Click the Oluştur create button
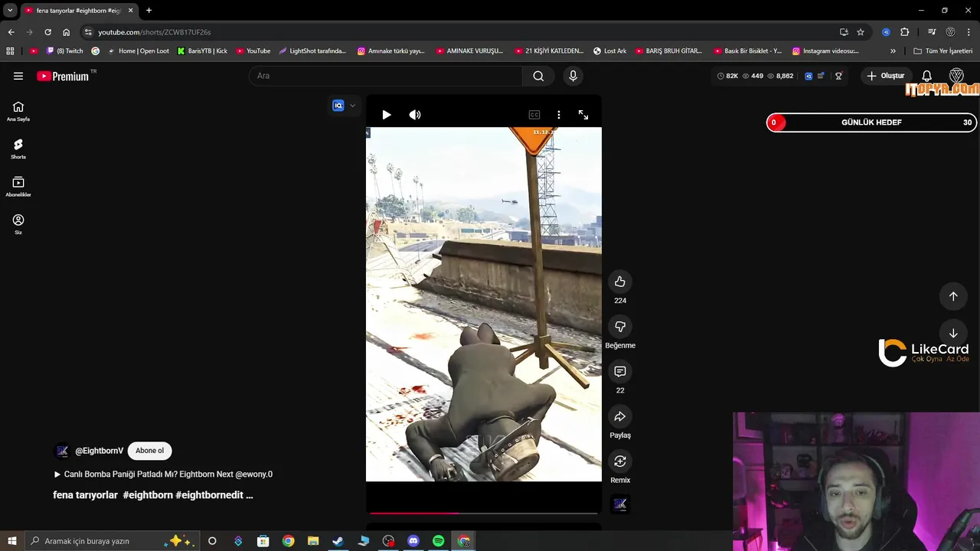This screenshot has height=551, width=980. coord(886,76)
